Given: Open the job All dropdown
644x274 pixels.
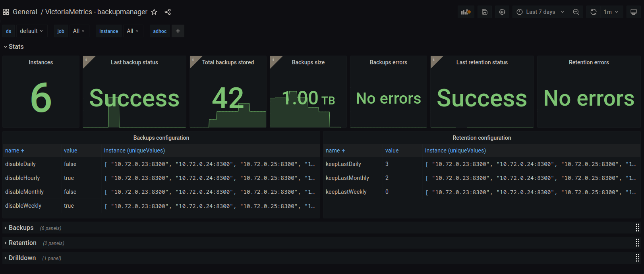Looking at the screenshot, I should (x=79, y=31).
